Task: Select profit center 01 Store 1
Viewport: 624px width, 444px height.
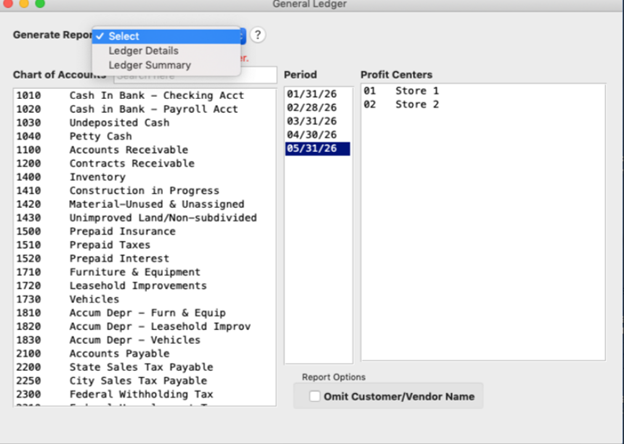Action: [483, 91]
